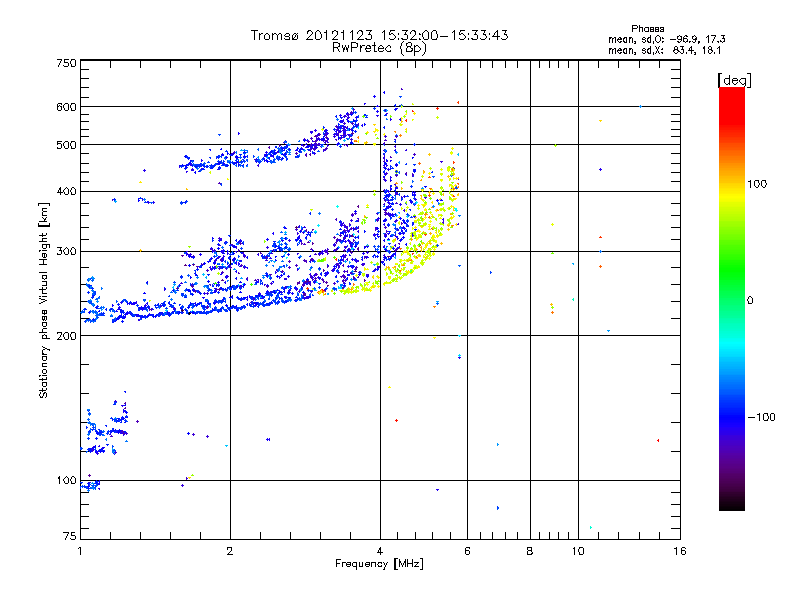800x600 pixels.
Task: Click the mean, sd,X: 83.4, 18.1 line
Action: tap(664, 50)
